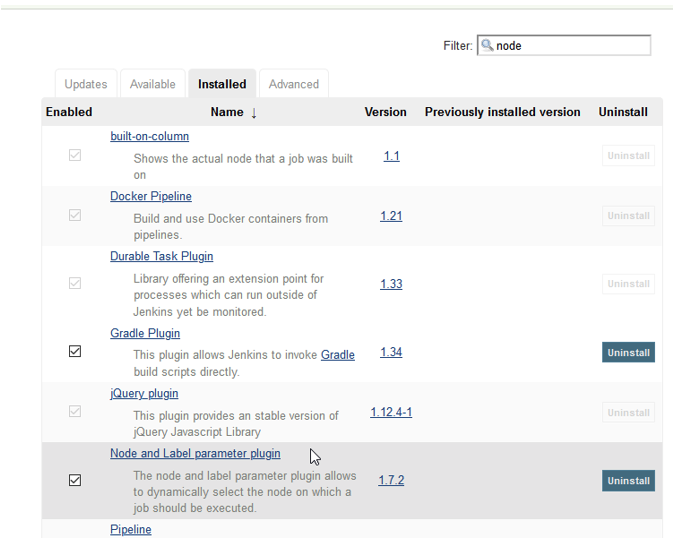Click version 1.34 link
The width and height of the screenshot is (686, 557).
(391, 352)
